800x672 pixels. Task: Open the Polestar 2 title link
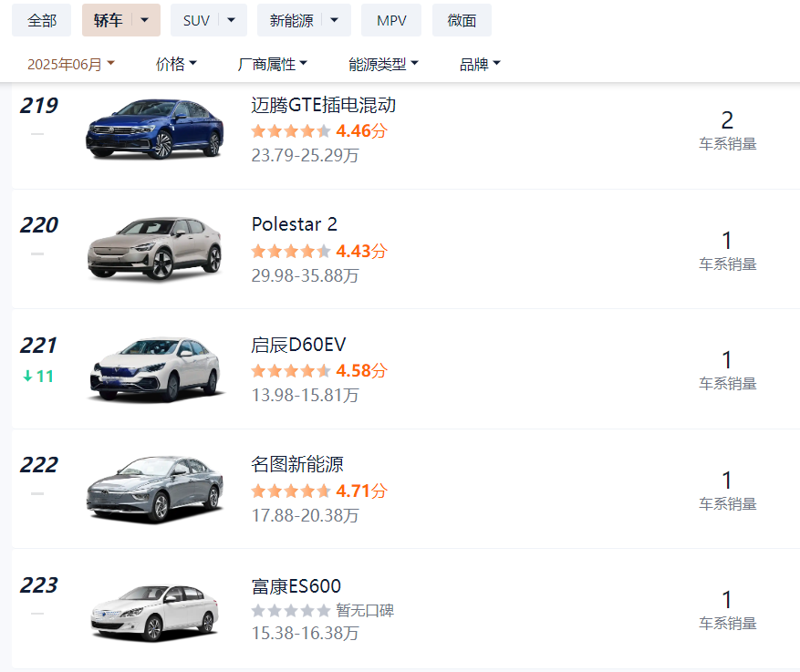[x=295, y=224]
